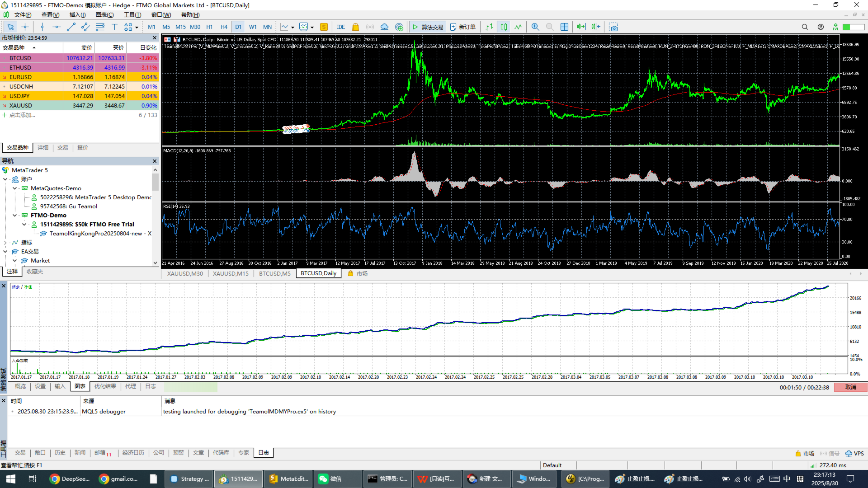Image resolution: width=868 pixels, height=488 pixels.
Task: Click the 新订单 new order button
Action: [x=463, y=27]
